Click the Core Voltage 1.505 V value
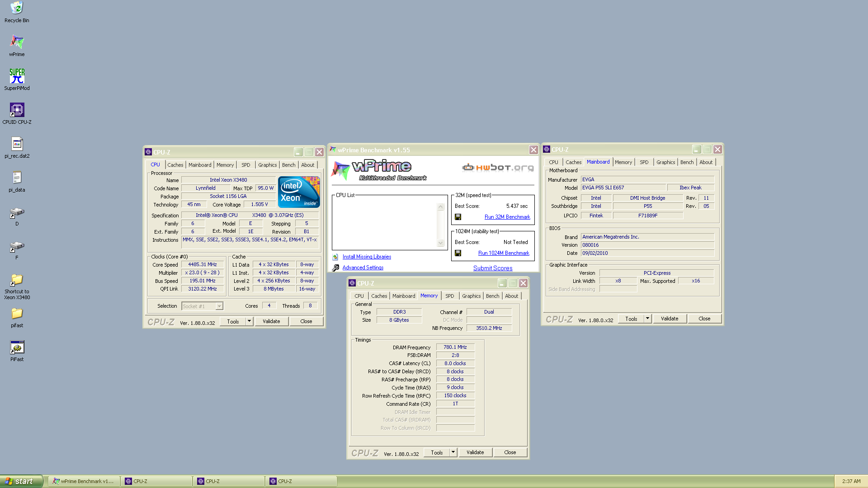The image size is (868, 488). click(259, 204)
